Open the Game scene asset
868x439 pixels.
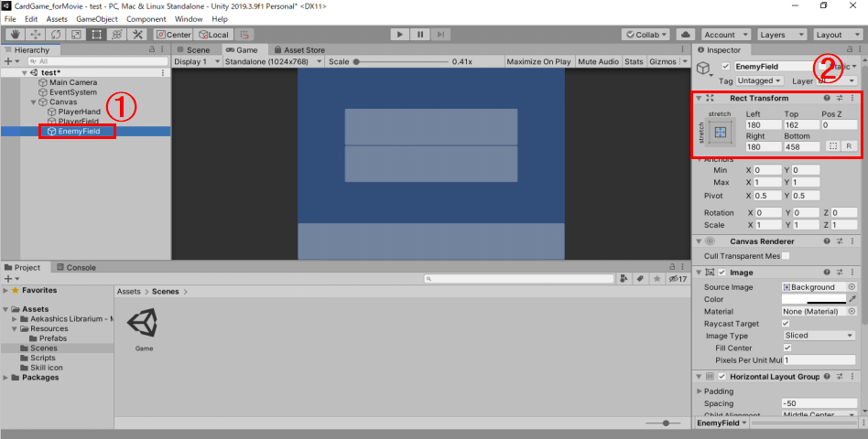(144, 329)
